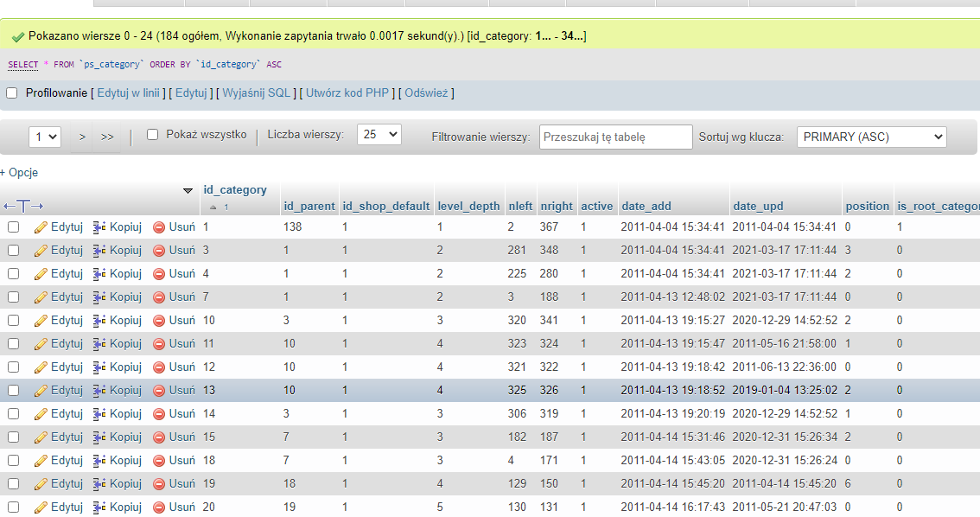Sort by the nright column header
The height and width of the screenshot is (517, 980).
[x=557, y=207]
